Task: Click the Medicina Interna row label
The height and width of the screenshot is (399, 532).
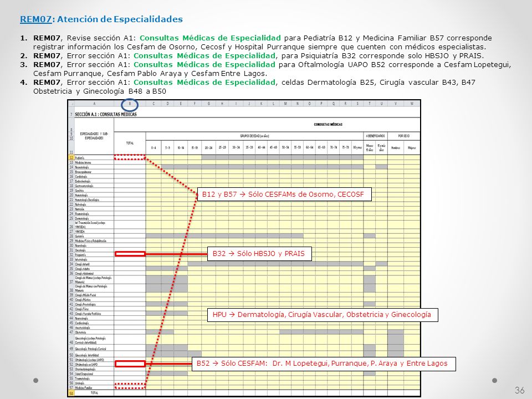Action: click(94, 162)
